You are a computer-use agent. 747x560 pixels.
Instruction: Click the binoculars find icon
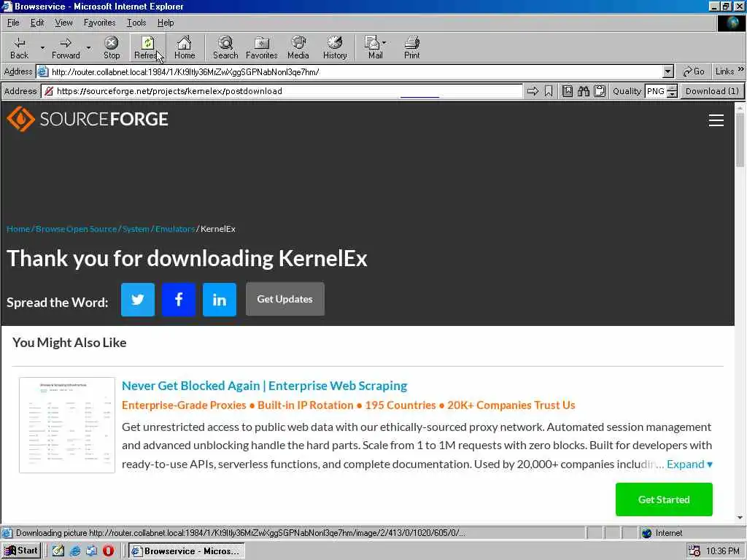point(584,91)
